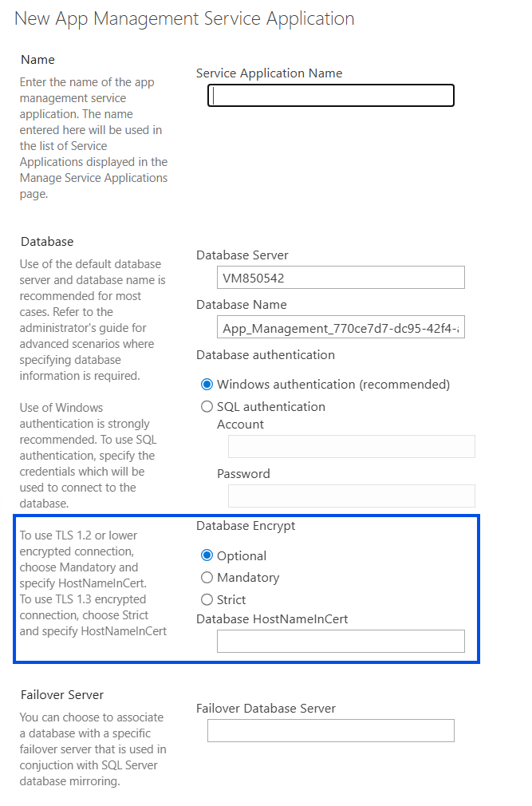Switch to SQL authentication
The width and height of the screenshot is (532, 806).
click(207, 406)
